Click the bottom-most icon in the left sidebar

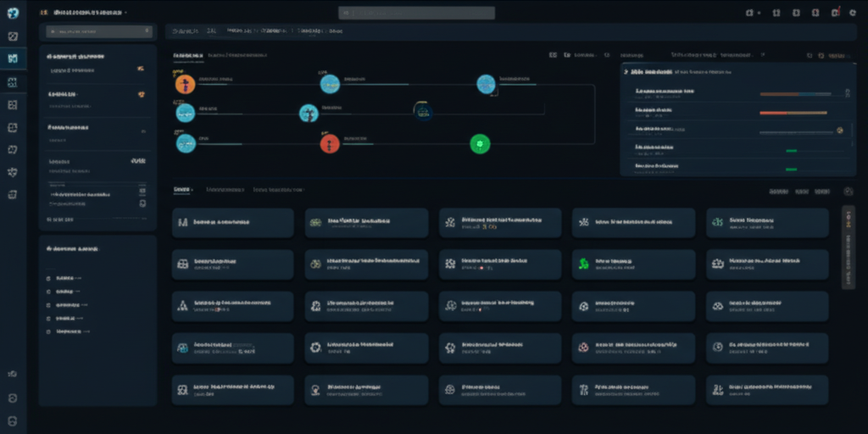(x=13, y=420)
